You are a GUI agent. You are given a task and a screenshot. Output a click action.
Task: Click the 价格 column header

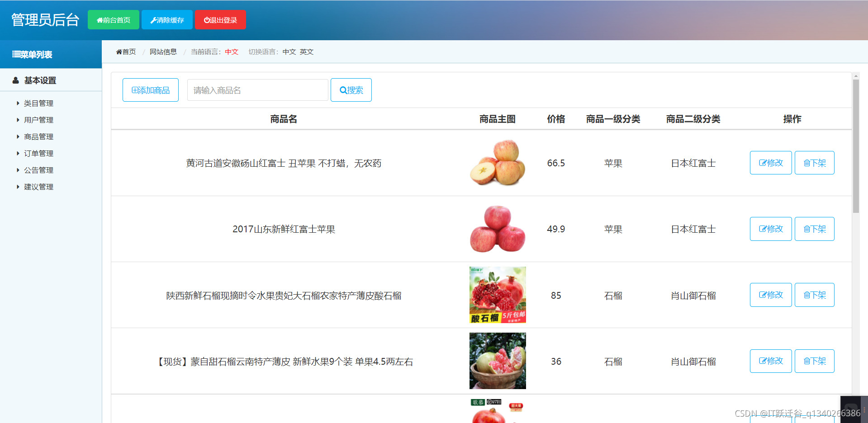click(x=556, y=119)
